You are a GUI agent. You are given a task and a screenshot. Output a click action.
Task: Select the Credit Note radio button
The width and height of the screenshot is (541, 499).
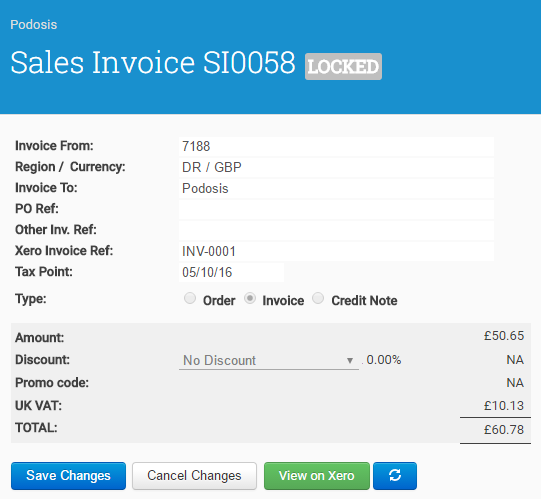[318, 298]
